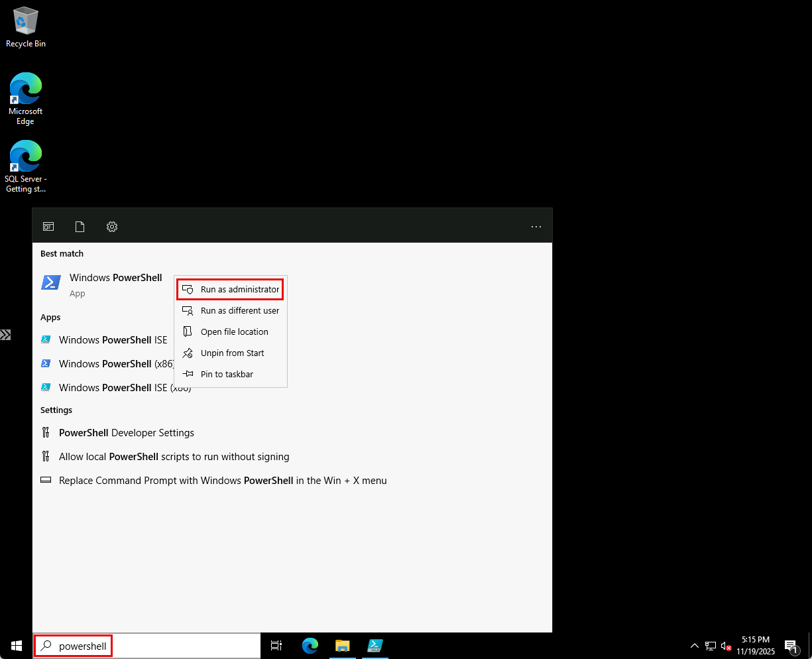The width and height of the screenshot is (812, 659).
Task: Open SQL Server Getting Started shortcut
Action: point(25,157)
